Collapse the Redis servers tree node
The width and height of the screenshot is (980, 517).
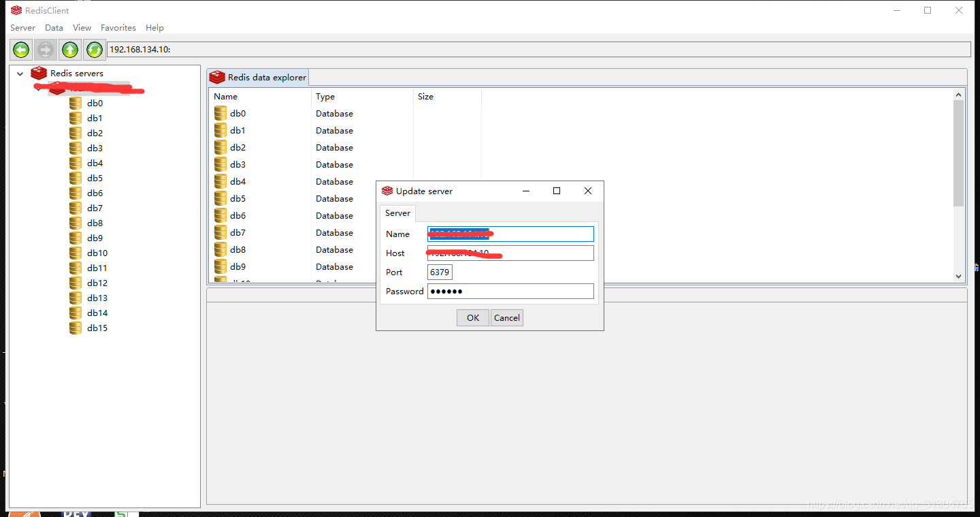[x=20, y=74]
